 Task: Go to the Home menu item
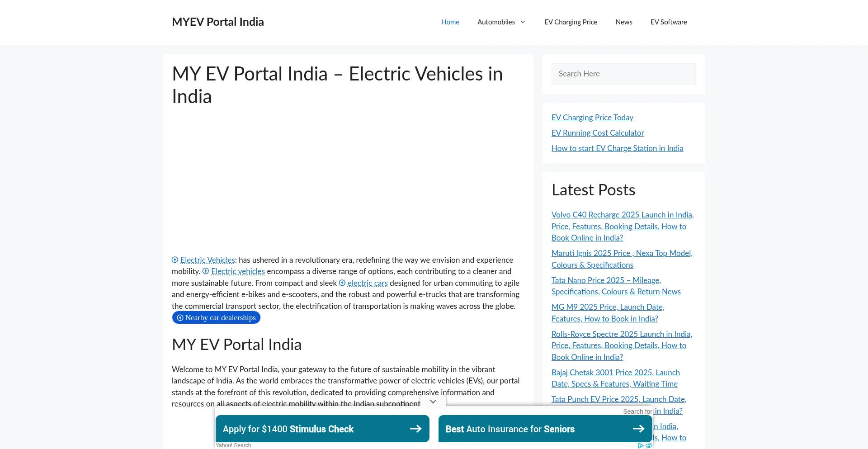tap(450, 22)
